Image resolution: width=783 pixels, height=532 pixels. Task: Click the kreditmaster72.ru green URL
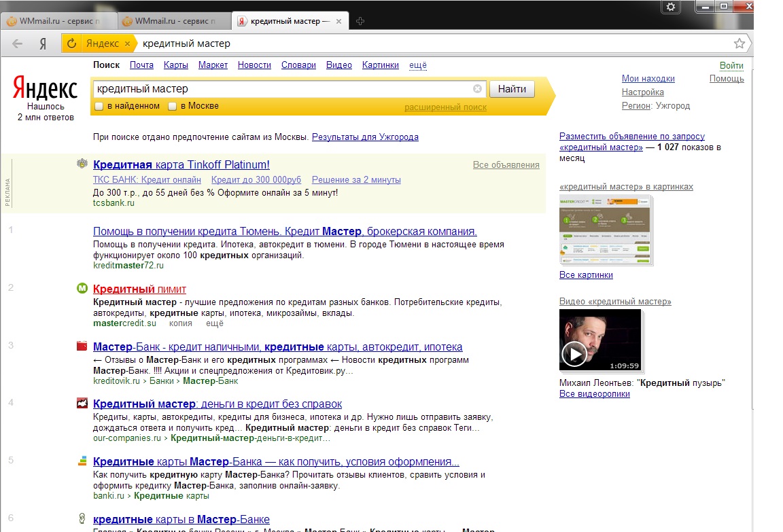[x=128, y=266]
